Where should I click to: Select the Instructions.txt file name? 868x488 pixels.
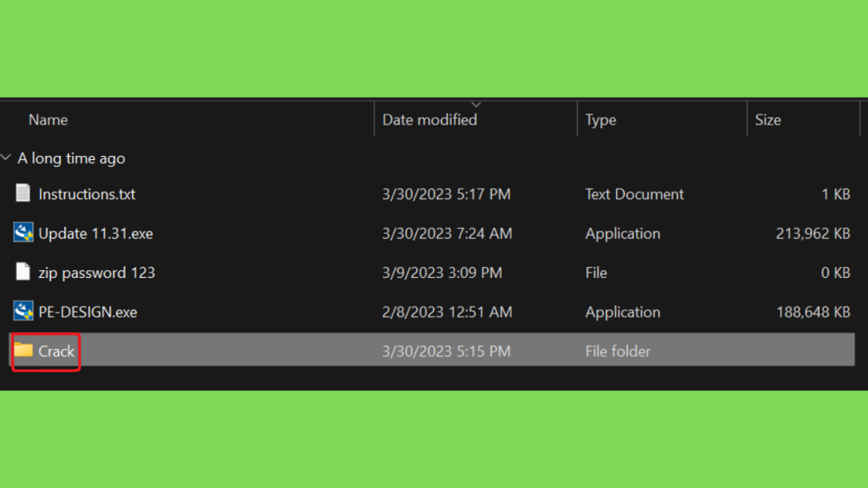click(87, 194)
